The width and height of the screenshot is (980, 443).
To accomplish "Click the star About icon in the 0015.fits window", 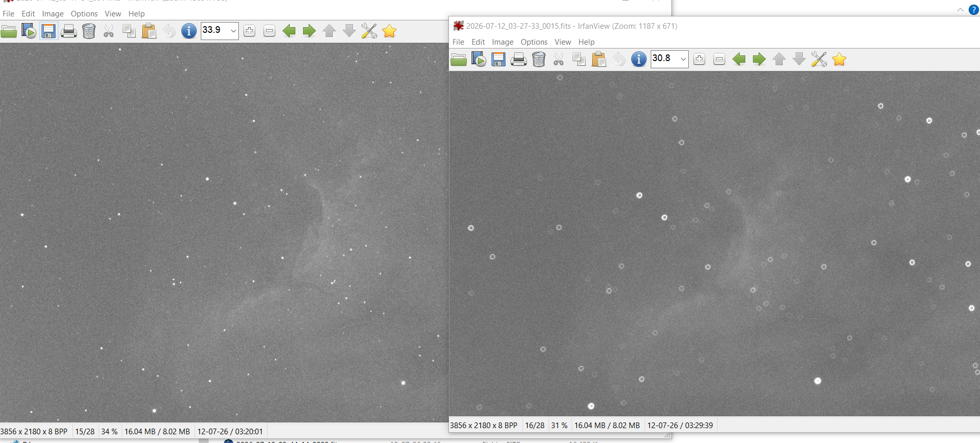I will (x=839, y=60).
